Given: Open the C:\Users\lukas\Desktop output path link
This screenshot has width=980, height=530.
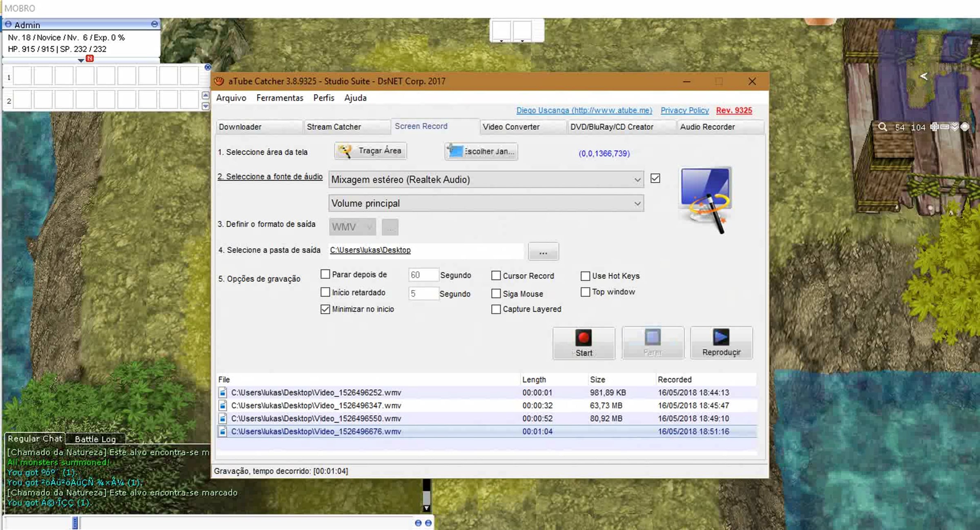Looking at the screenshot, I should (x=370, y=250).
